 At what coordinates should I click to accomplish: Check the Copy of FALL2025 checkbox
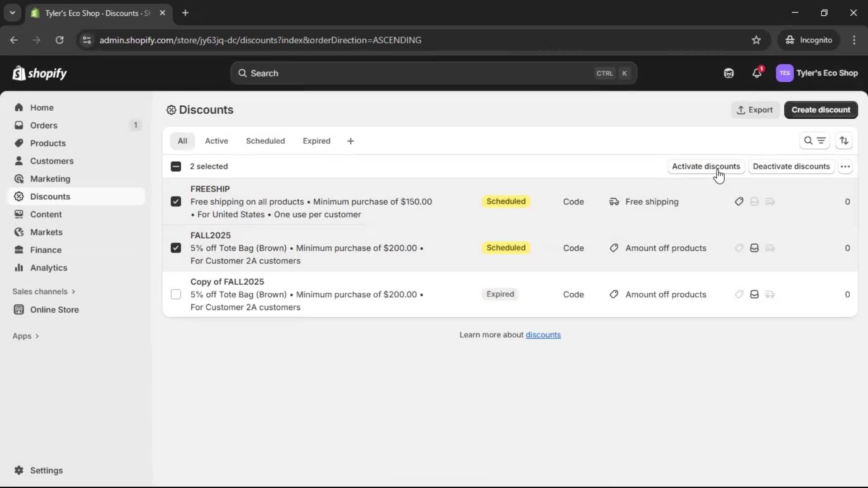(x=175, y=294)
